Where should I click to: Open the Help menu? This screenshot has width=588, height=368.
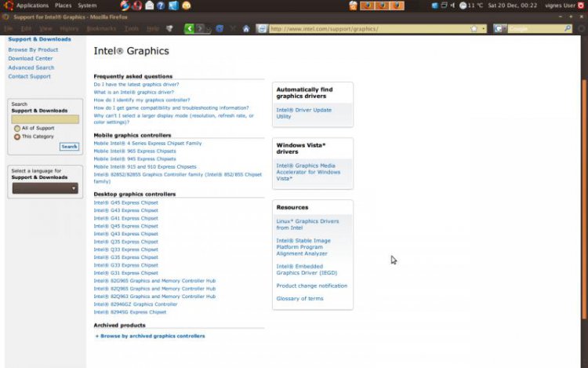click(x=153, y=28)
